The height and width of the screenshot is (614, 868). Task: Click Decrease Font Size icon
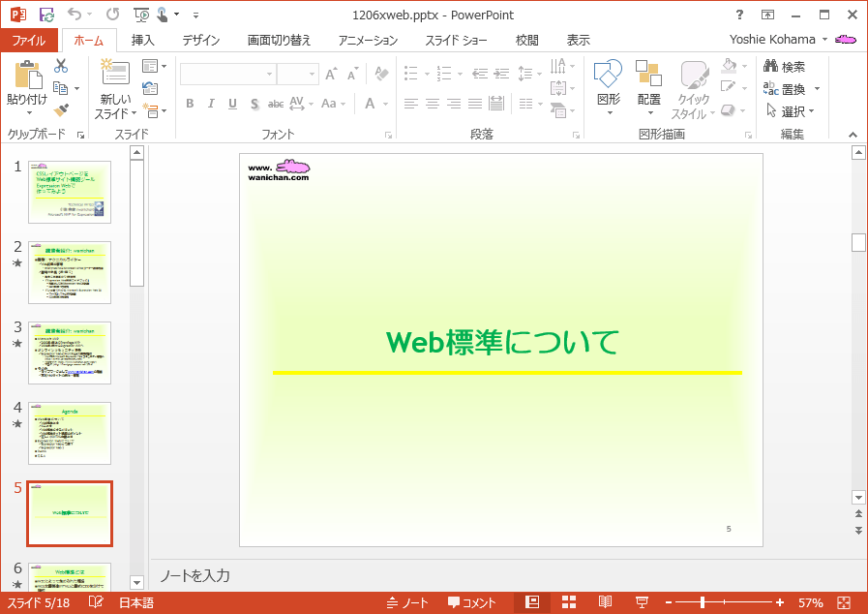point(352,74)
